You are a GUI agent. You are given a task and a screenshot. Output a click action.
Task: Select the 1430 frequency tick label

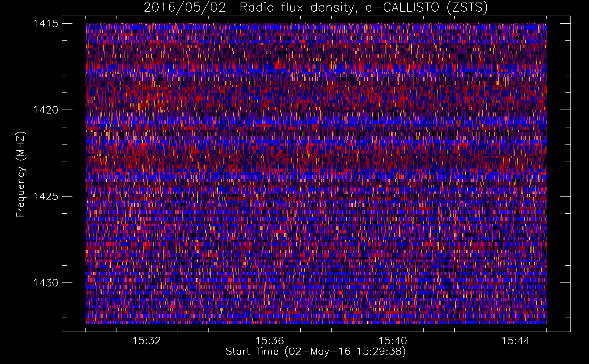(46, 282)
